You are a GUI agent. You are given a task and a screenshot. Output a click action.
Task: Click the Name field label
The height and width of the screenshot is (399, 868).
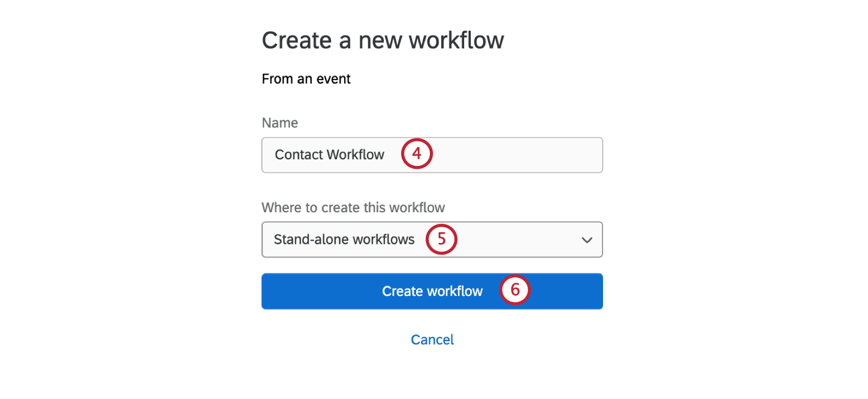pyautogui.click(x=280, y=122)
